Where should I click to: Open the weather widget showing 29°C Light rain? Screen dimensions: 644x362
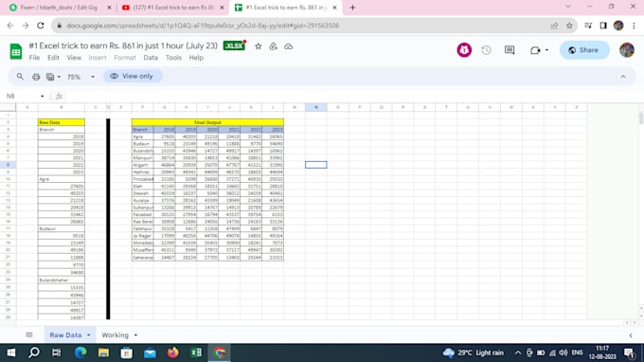pos(474,353)
